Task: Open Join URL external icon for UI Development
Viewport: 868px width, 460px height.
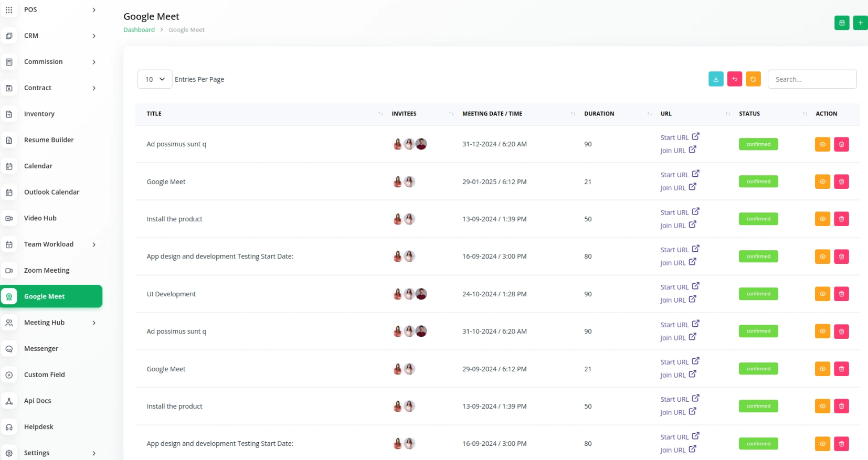Action: click(x=692, y=299)
